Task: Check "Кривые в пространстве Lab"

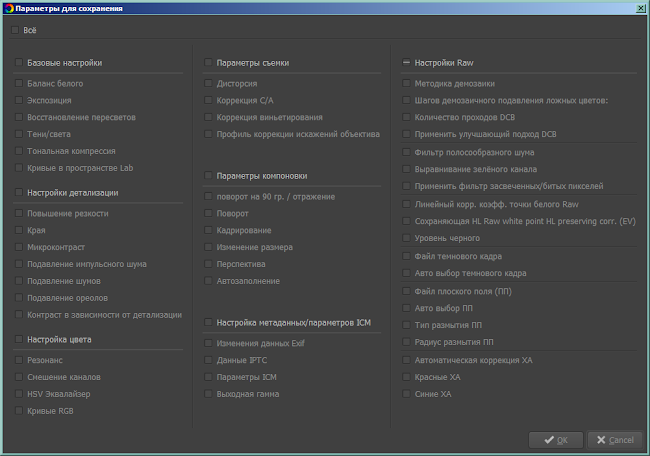Action: [19, 168]
